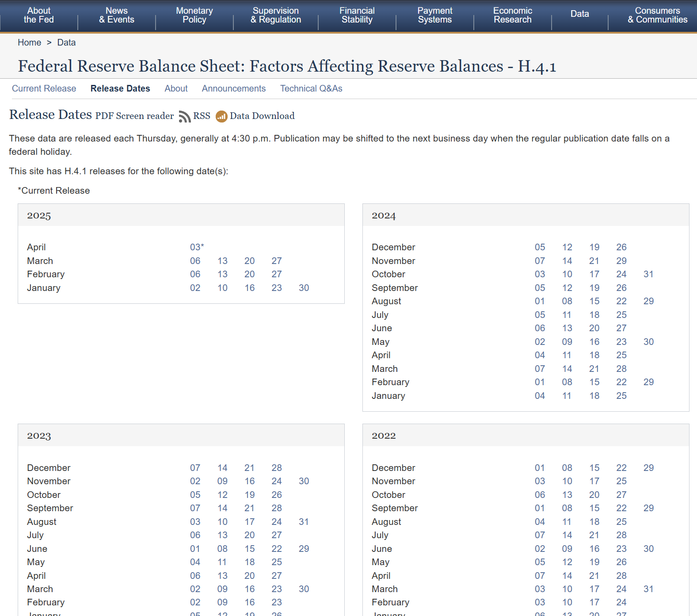Click the Data Download chart icon
Image resolution: width=697 pixels, height=616 pixels.
[x=221, y=116]
